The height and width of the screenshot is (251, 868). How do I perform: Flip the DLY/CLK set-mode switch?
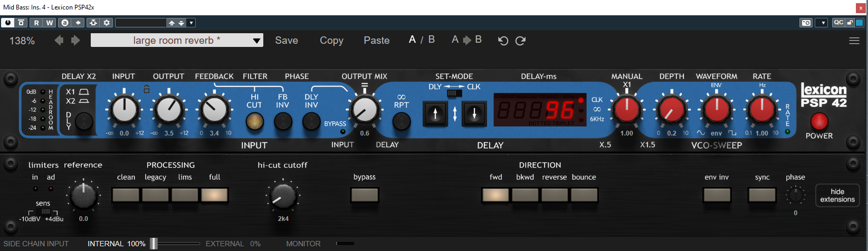click(x=454, y=93)
